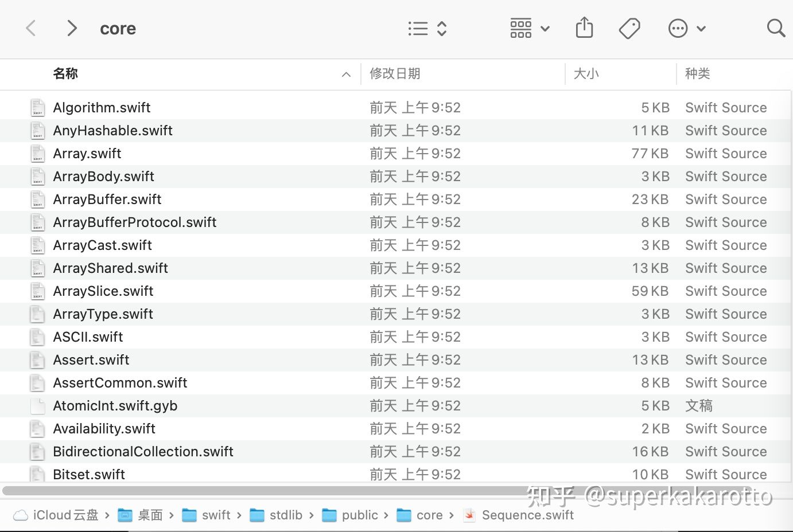Click the 桌面 folder icon in path bar

click(x=125, y=515)
